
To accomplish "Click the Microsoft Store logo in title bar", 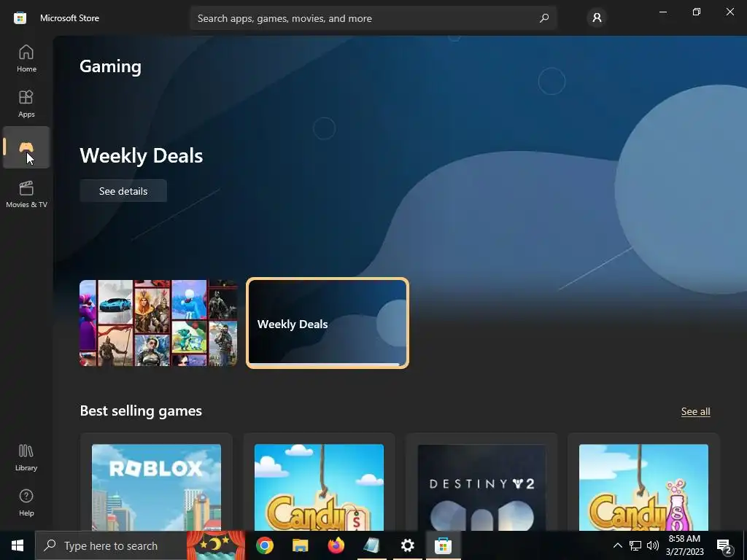I will tap(20, 18).
